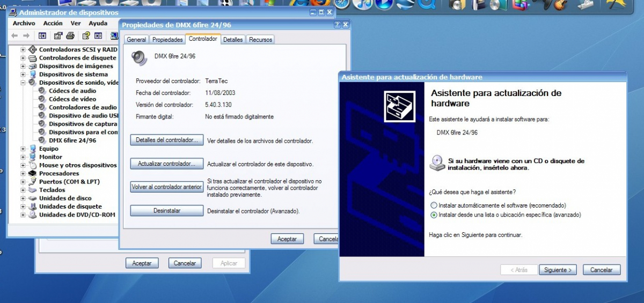Click the Teclados keyboard icon
The width and height of the screenshot is (644, 303).
click(33, 190)
